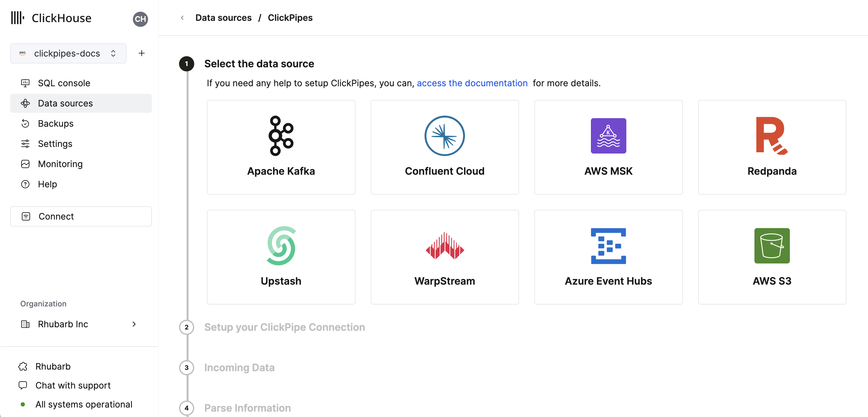
Task: Open the Settings section
Action: pos(55,143)
